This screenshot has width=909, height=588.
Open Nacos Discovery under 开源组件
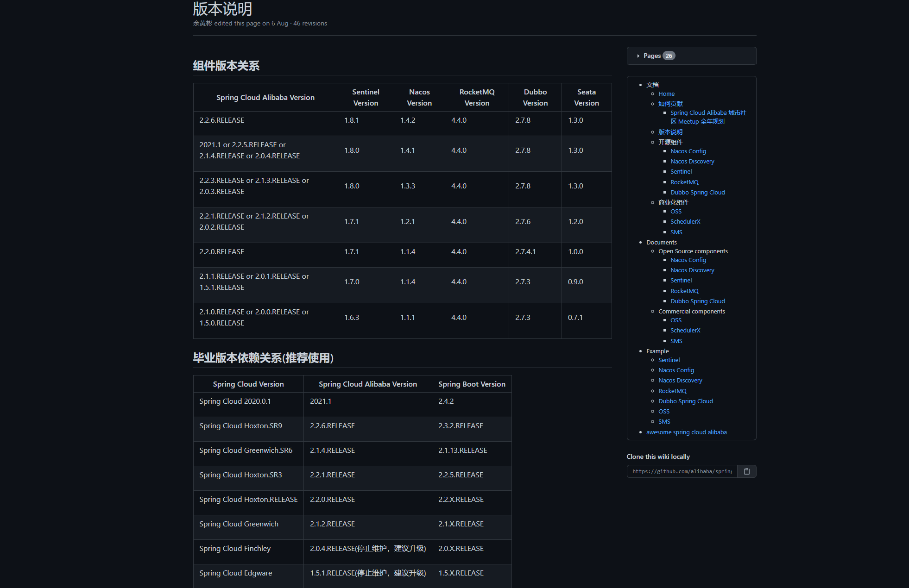[692, 162]
